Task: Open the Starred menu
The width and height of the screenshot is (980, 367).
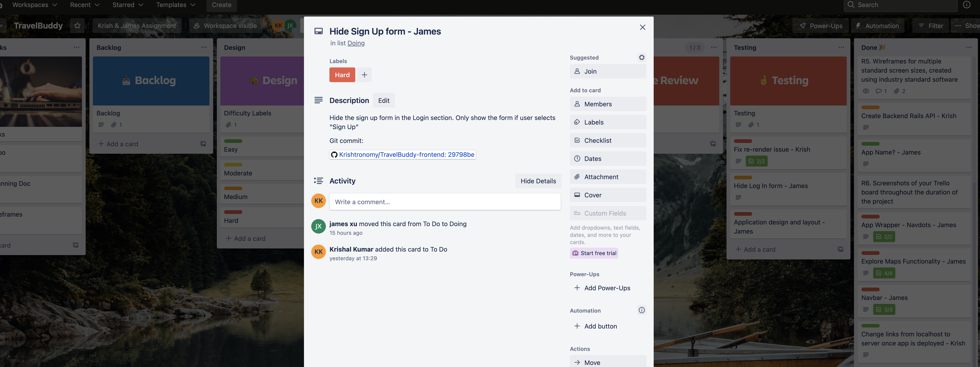Action: click(x=127, y=5)
